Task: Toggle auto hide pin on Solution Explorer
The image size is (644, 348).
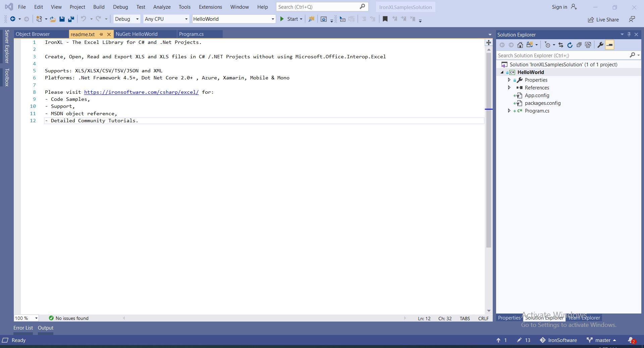Action: point(629,34)
